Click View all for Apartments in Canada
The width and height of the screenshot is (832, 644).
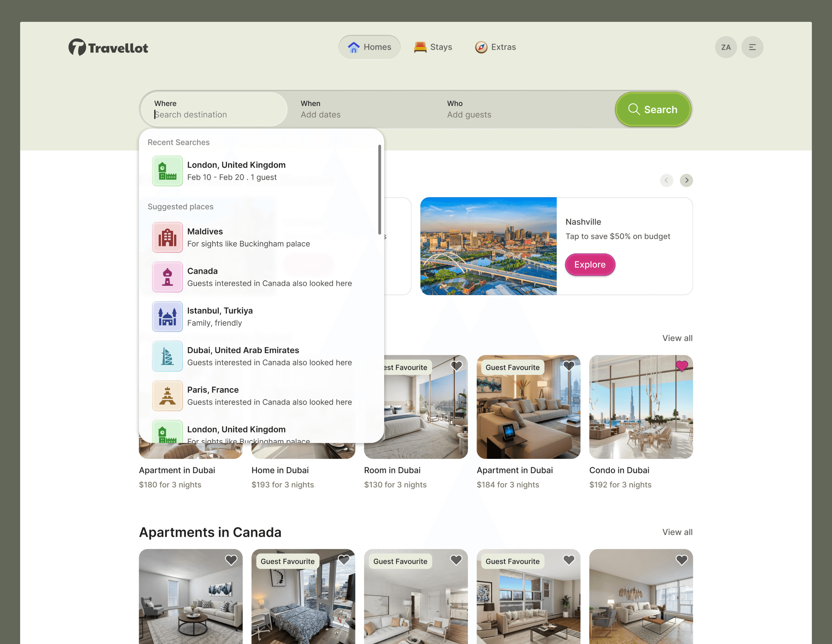tap(677, 532)
